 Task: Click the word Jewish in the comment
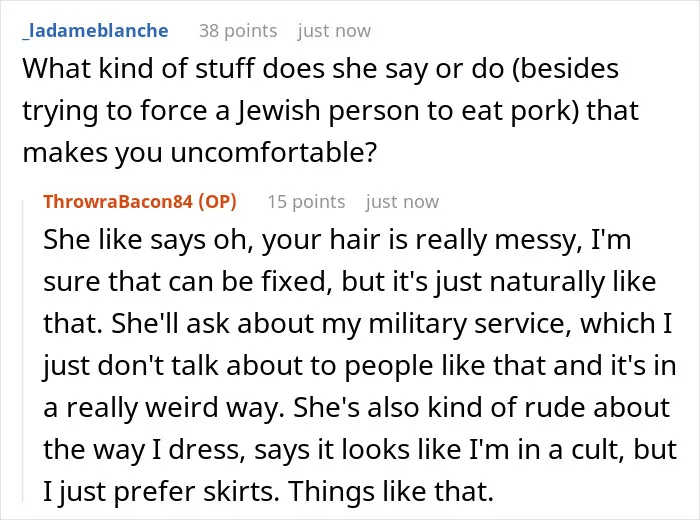278,111
